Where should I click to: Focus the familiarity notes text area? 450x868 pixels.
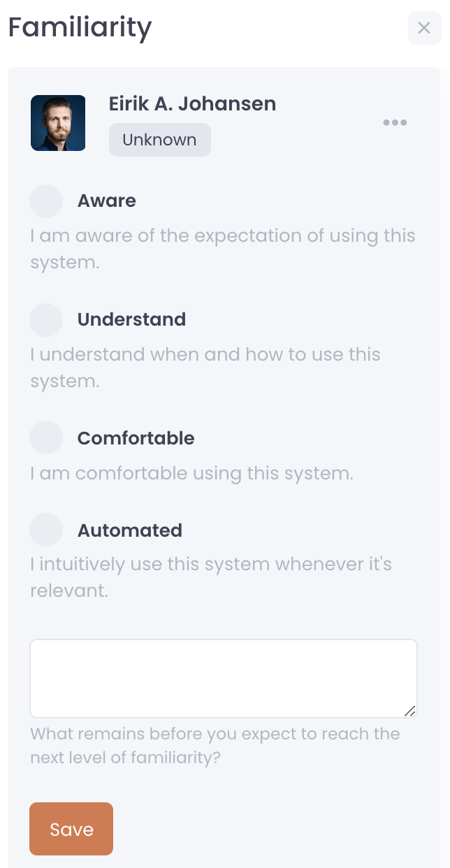click(223, 678)
